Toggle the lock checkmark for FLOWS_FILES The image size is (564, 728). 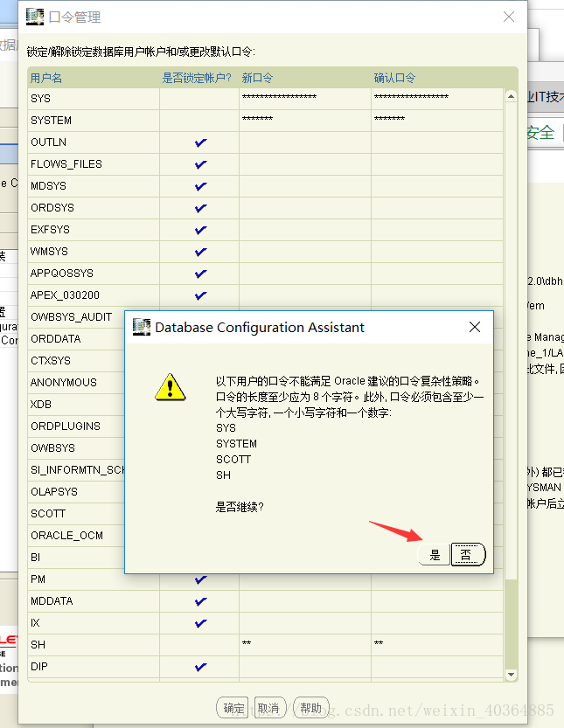tap(200, 164)
